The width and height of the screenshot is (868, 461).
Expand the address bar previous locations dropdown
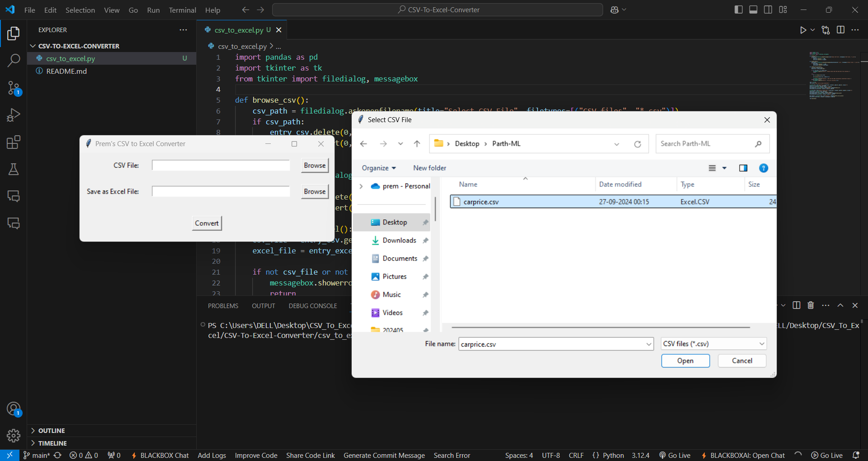(617, 144)
